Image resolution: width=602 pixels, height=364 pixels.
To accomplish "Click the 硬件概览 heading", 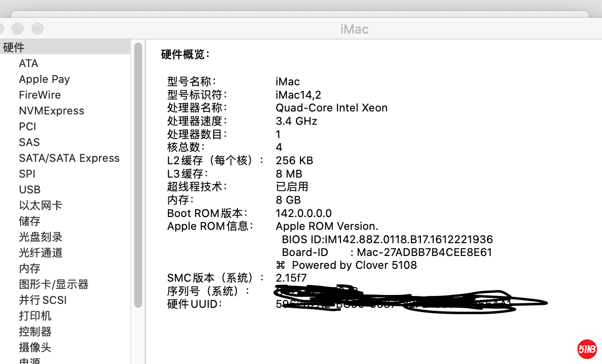I will click(x=186, y=54).
